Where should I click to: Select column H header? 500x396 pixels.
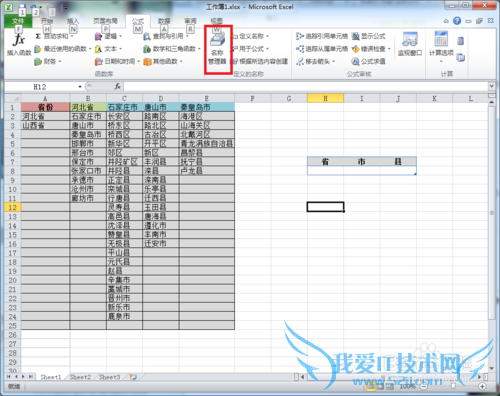click(x=325, y=98)
